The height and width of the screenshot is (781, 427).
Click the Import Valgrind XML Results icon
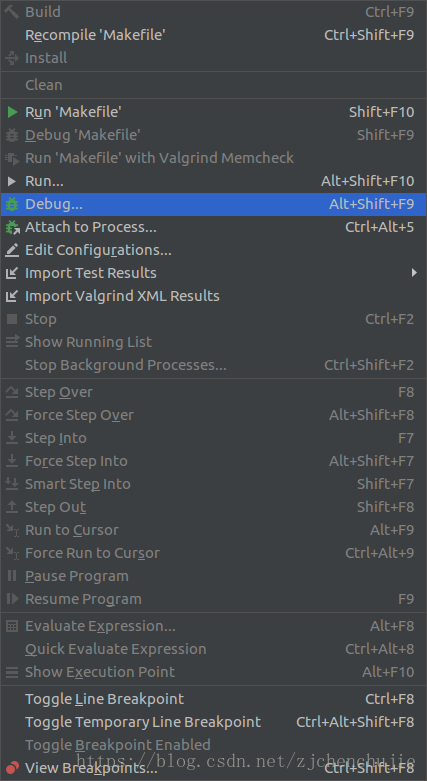[12, 296]
